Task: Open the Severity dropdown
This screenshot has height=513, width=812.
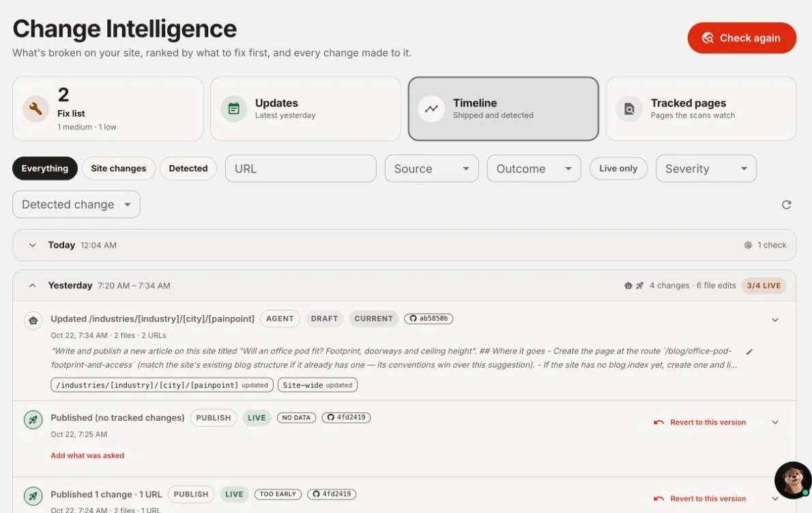Action: coord(706,168)
